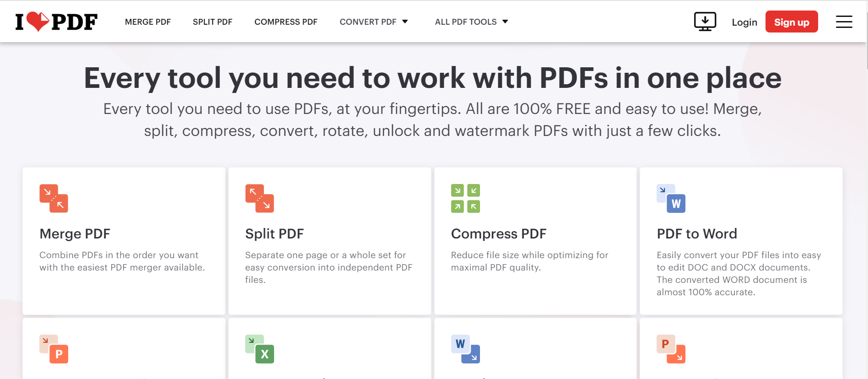Open COMPRESS PDF in the nav bar
Viewport: 868px width, 379px height.
tap(286, 22)
